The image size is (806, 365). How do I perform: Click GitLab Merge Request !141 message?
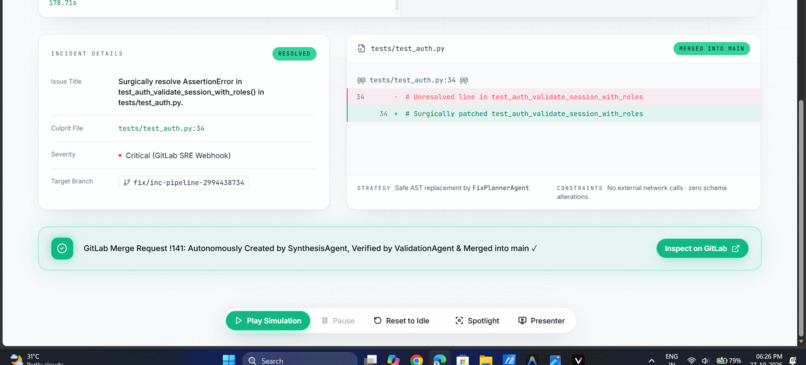click(310, 248)
